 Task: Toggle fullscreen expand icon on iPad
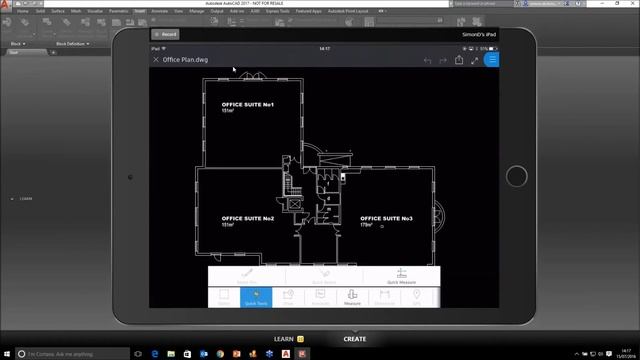(x=474, y=60)
